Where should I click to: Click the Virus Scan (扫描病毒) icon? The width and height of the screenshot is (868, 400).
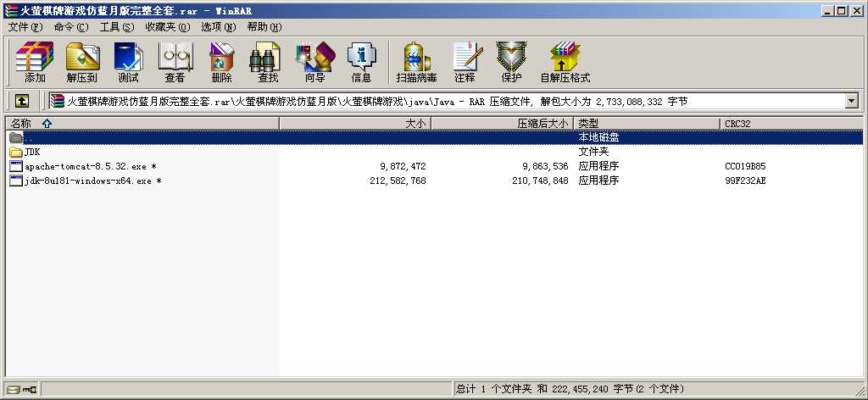point(417,62)
